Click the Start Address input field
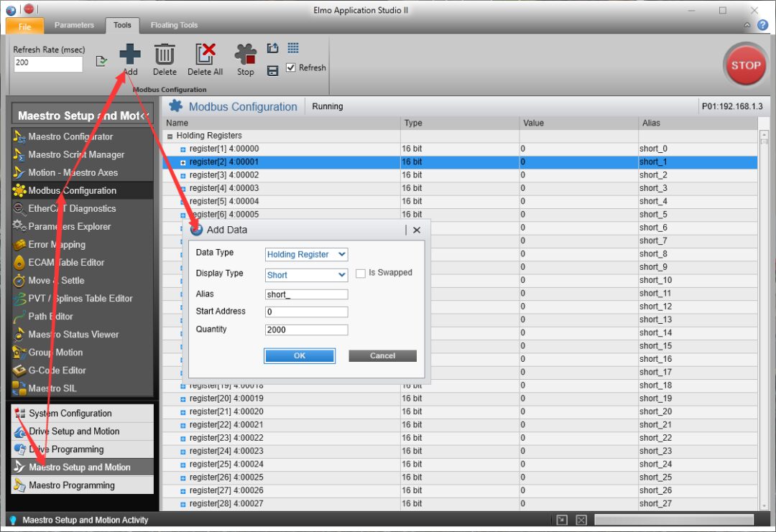This screenshot has height=532, width=776. click(306, 312)
